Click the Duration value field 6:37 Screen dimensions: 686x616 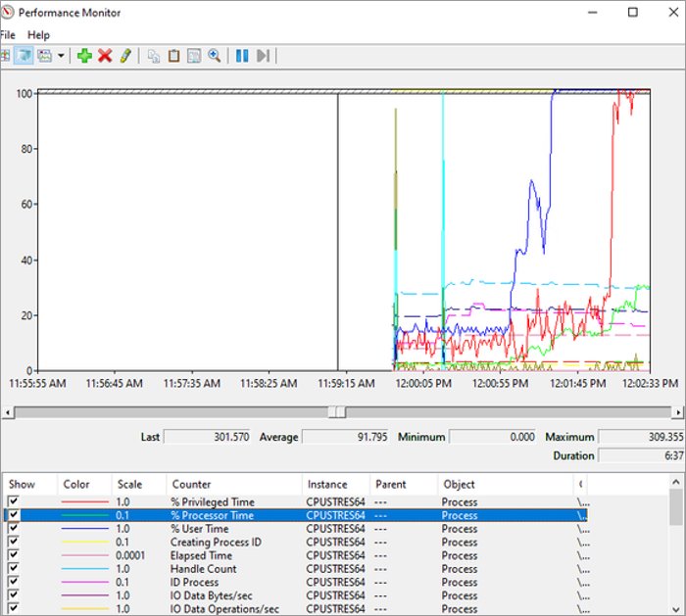(x=641, y=455)
